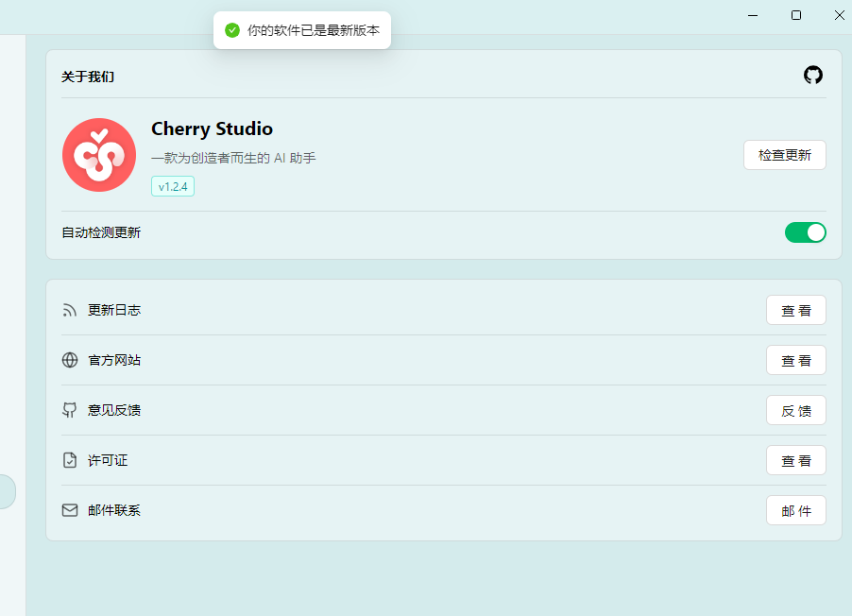This screenshot has height=616, width=852.
Task: Click the GitHub icon beside 意见反馈
Action: [x=70, y=410]
